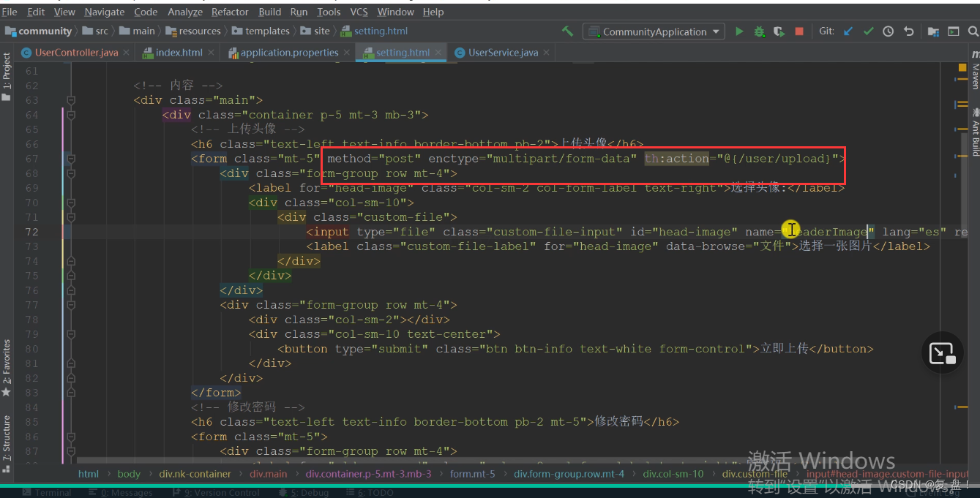Click Git update project arrow icon
The width and height of the screenshot is (980, 498).
click(848, 31)
